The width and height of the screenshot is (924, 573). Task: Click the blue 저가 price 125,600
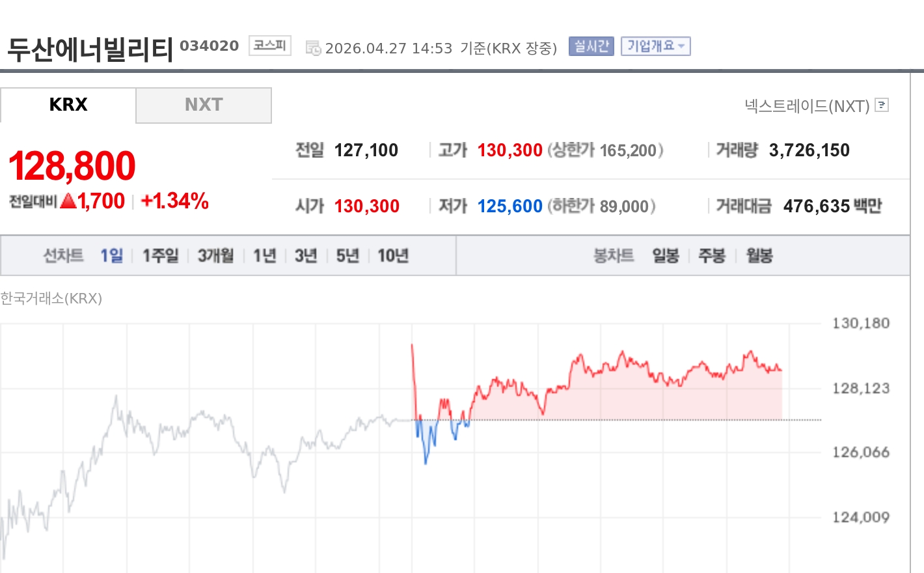coord(510,206)
